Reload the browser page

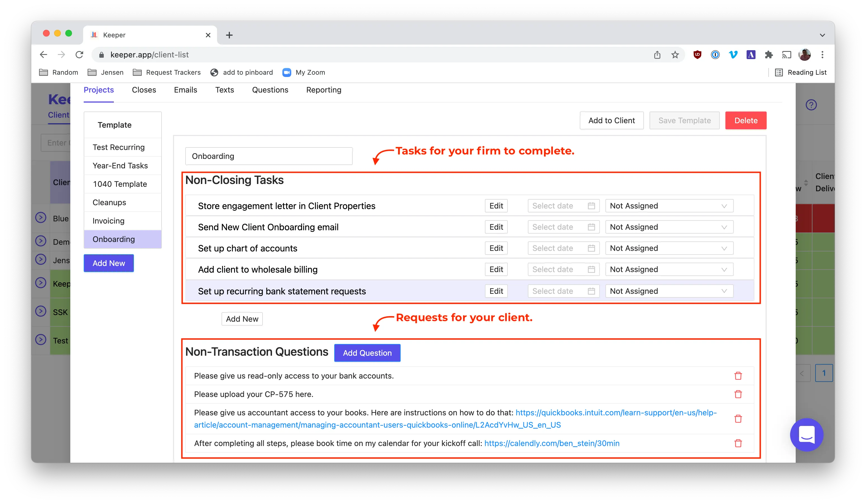point(80,55)
